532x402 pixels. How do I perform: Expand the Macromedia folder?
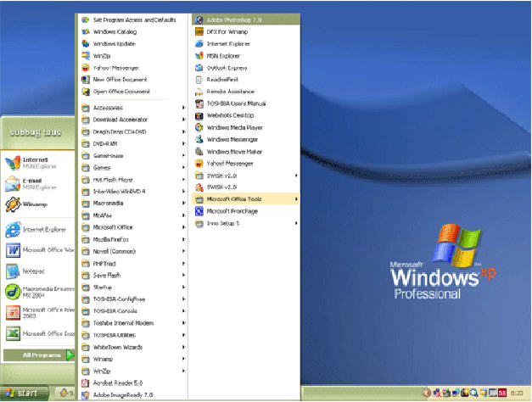coord(132,204)
